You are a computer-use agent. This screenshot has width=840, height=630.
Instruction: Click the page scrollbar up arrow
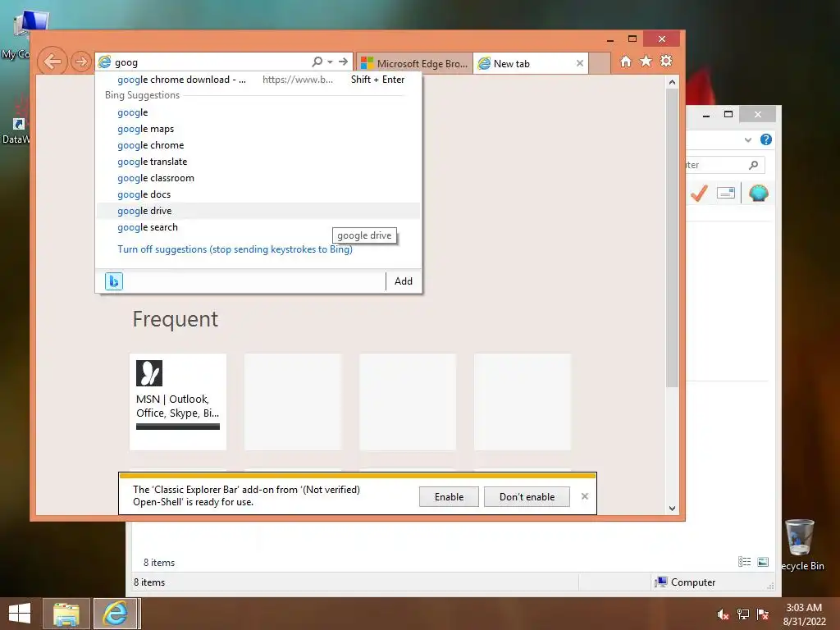(x=672, y=83)
